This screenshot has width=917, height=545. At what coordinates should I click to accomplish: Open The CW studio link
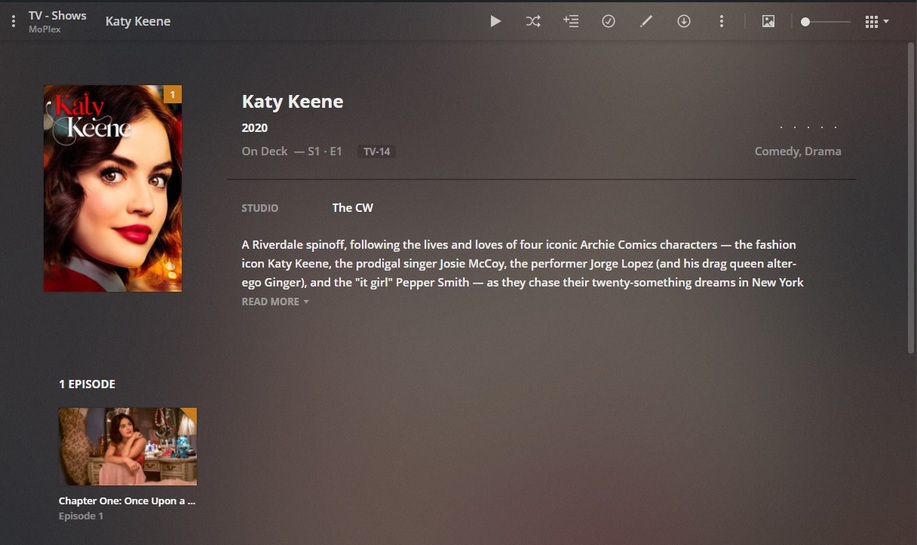(x=353, y=208)
